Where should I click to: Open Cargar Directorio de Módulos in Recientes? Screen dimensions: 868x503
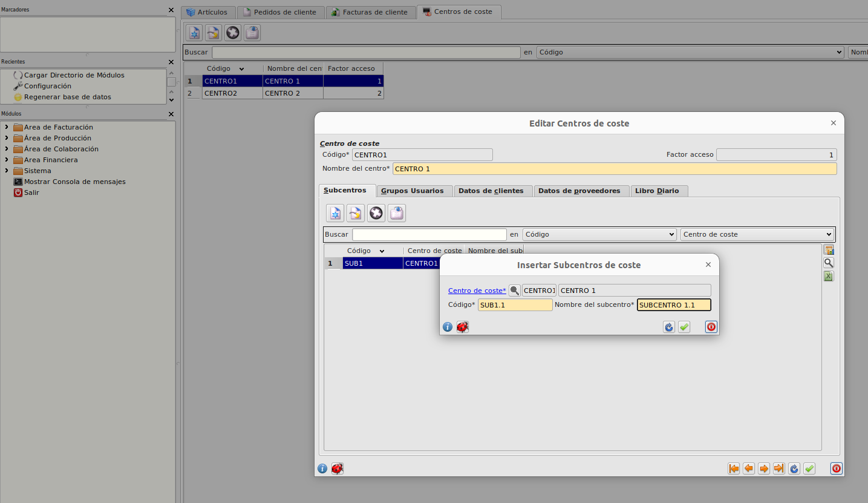pyautogui.click(x=74, y=75)
